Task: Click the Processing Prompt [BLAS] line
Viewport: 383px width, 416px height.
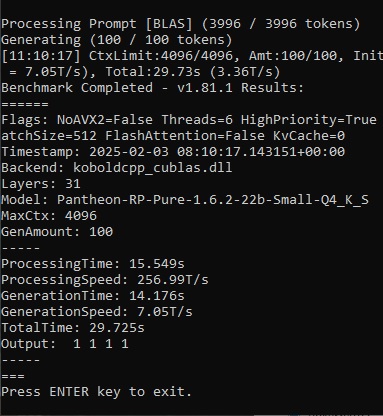Action: click(181, 24)
